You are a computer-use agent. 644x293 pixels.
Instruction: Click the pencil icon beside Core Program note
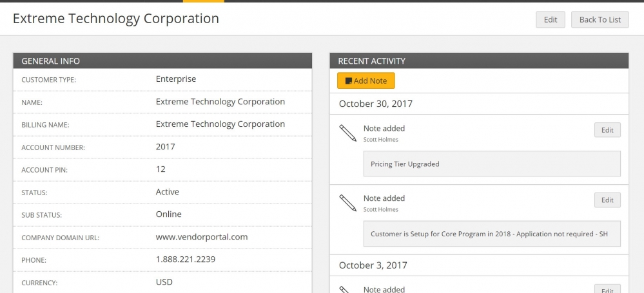tap(347, 203)
